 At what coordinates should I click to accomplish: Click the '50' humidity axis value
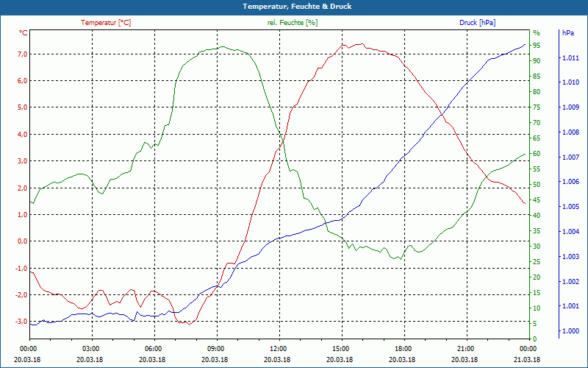click(x=537, y=185)
